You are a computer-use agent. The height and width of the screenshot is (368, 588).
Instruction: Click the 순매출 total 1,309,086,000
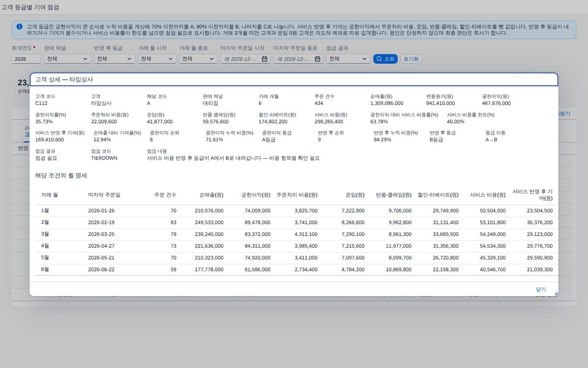click(x=387, y=103)
